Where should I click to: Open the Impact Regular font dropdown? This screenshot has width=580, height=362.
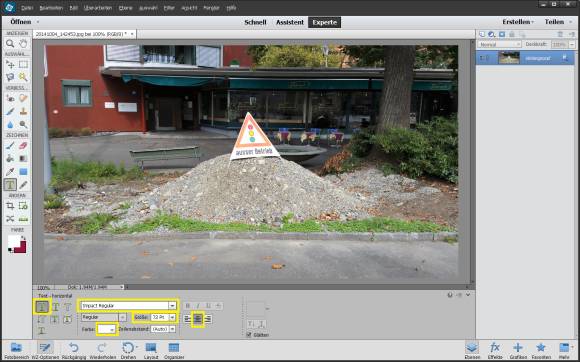click(172, 306)
